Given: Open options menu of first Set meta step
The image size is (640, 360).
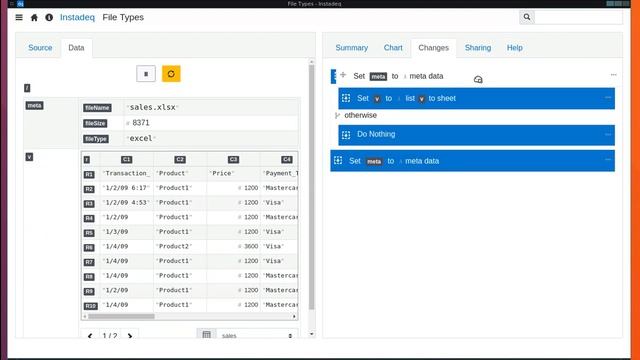Looking at the screenshot, I should (x=613, y=75).
